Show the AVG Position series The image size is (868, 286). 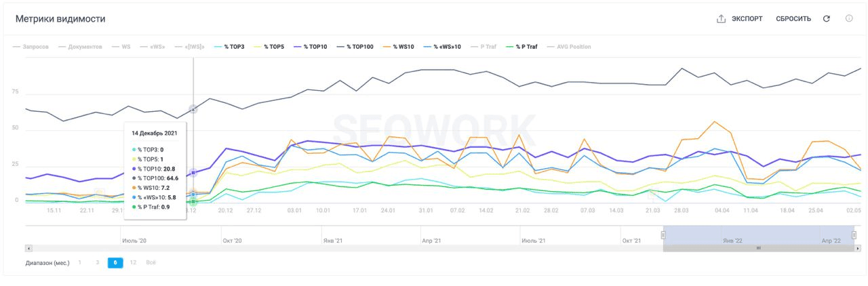pos(568,47)
